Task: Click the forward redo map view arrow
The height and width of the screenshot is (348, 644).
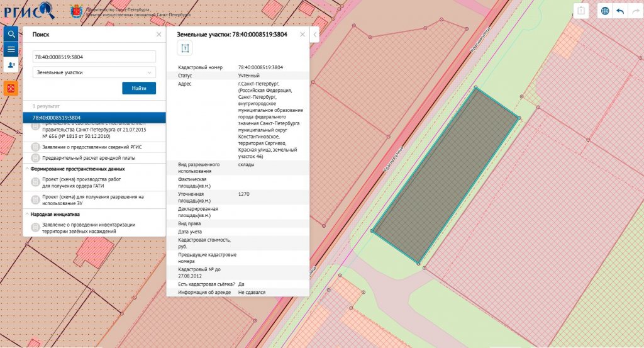Action: click(x=635, y=11)
